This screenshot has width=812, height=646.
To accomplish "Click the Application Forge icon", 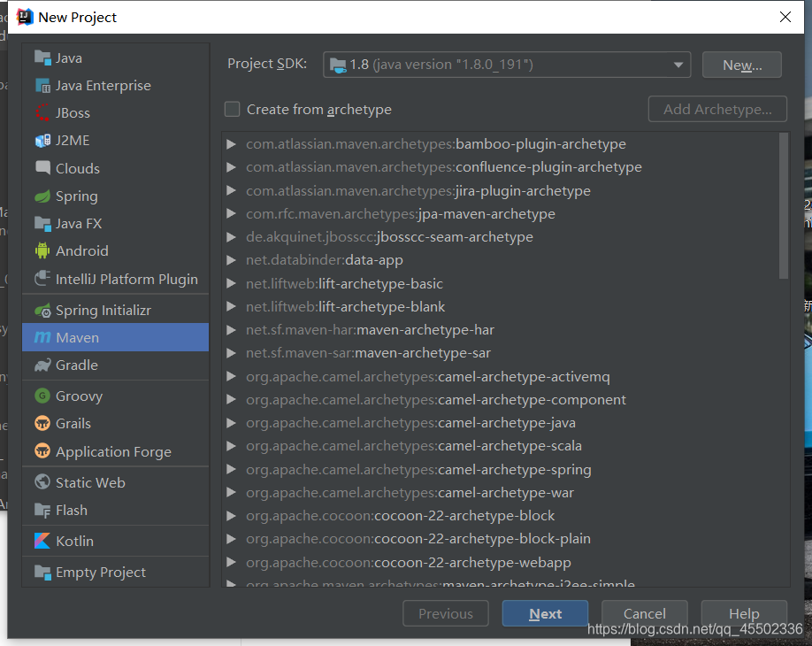I will coord(42,450).
